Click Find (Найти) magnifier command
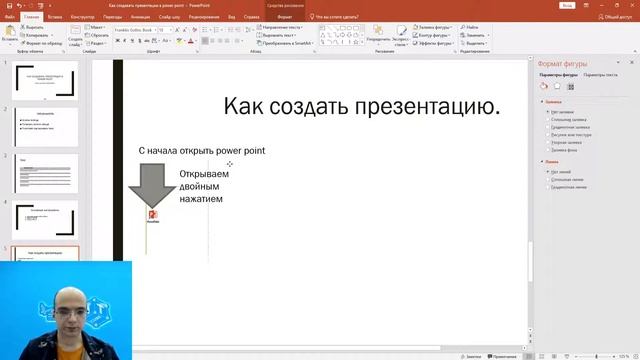Viewport: 640px width, 360px height. click(x=470, y=27)
